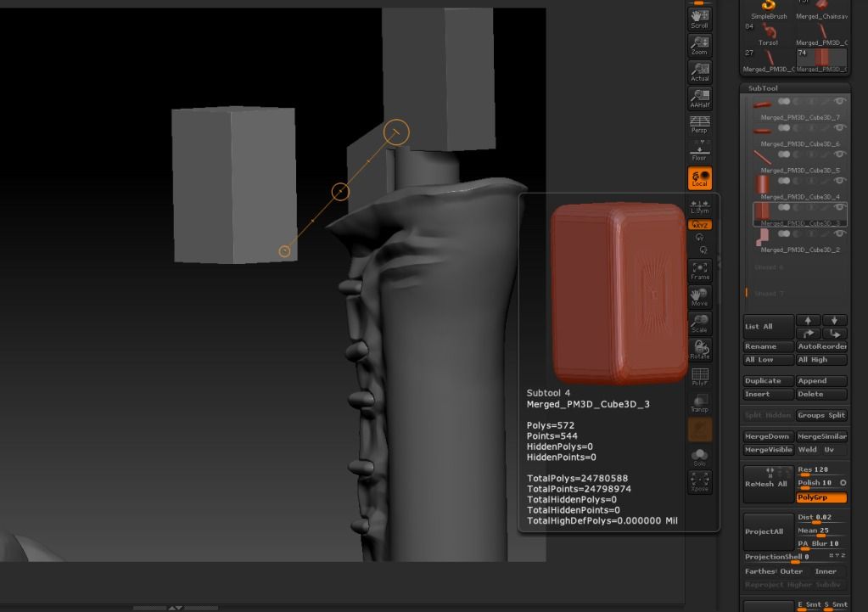Select the Scroll navigation tool

(699, 18)
